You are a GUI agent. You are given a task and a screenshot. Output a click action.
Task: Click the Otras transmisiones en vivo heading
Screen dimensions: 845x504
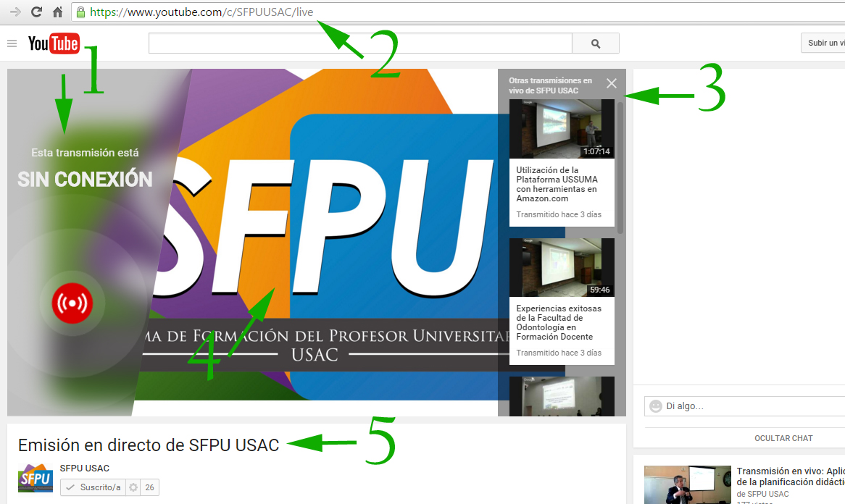pyautogui.click(x=550, y=85)
